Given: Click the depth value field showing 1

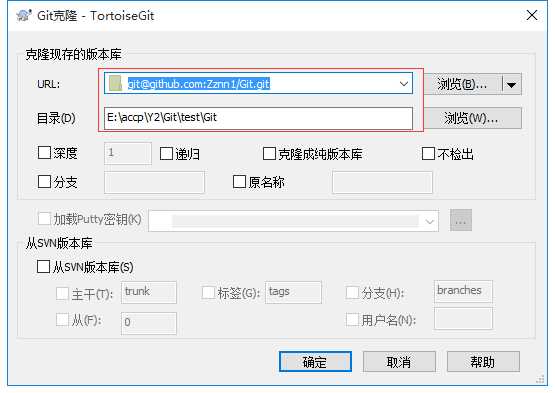Looking at the screenshot, I should pyautogui.click(x=128, y=153).
